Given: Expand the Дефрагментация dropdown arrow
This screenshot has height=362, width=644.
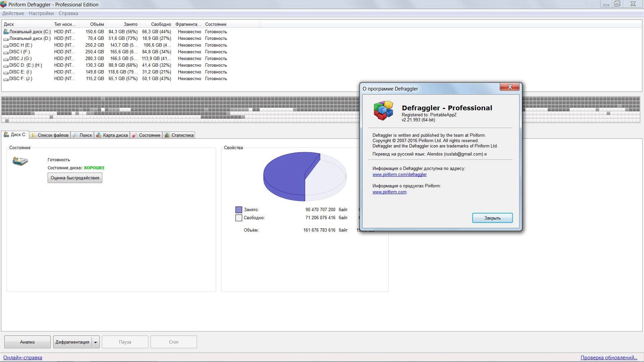Looking at the screenshot, I should (95, 342).
